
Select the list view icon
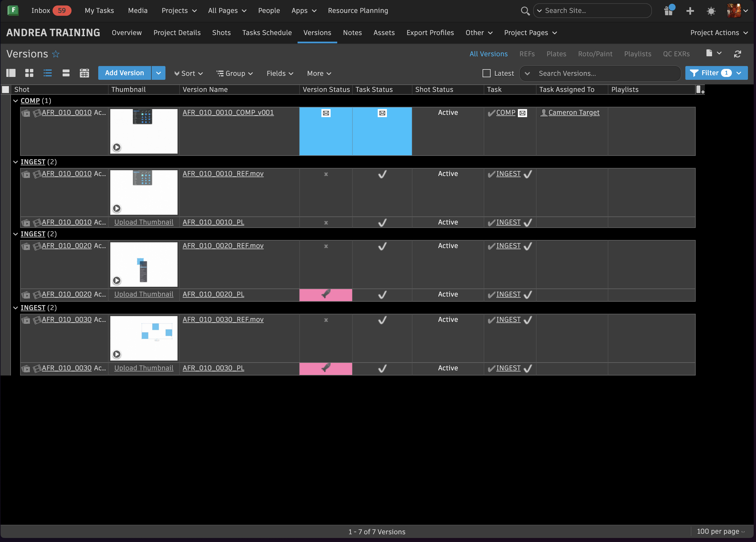coord(48,73)
